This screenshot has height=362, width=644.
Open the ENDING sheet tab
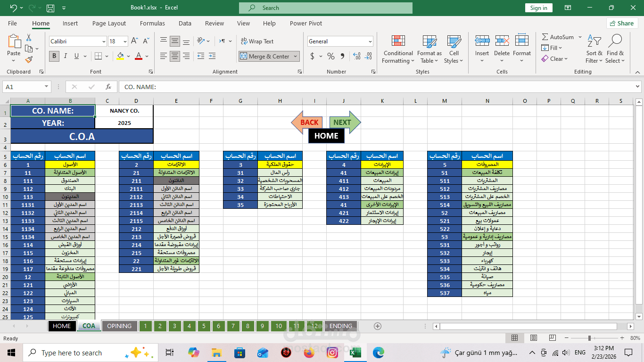[341, 326]
